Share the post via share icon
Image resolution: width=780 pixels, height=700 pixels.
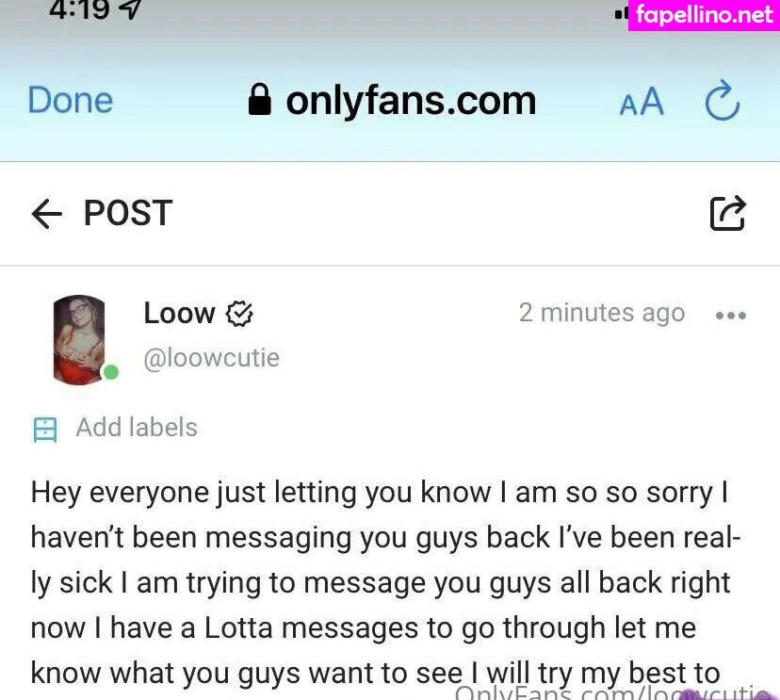[x=728, y=214]
